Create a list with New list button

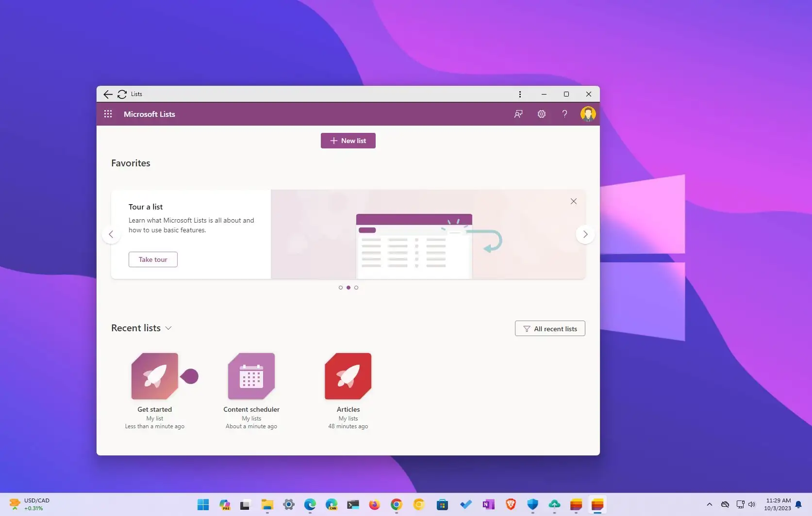click(x=348, y=141)
